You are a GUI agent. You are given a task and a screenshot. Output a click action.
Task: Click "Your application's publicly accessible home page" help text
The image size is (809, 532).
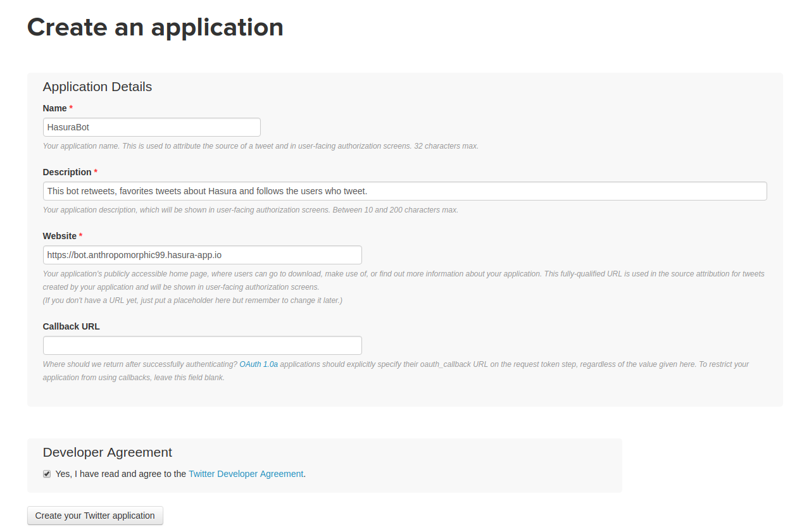coord(403,280)
